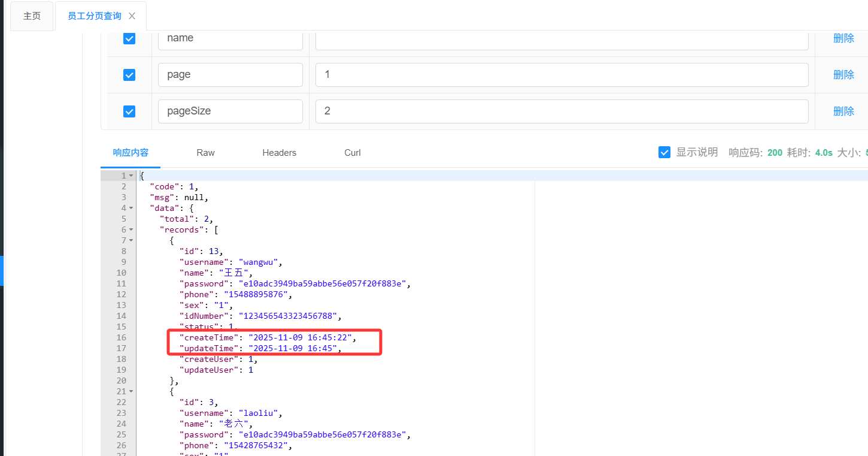868x456 pixels.
Task: Collapse the "data" object fold arrow on line 4
Action: coord(131,208)
